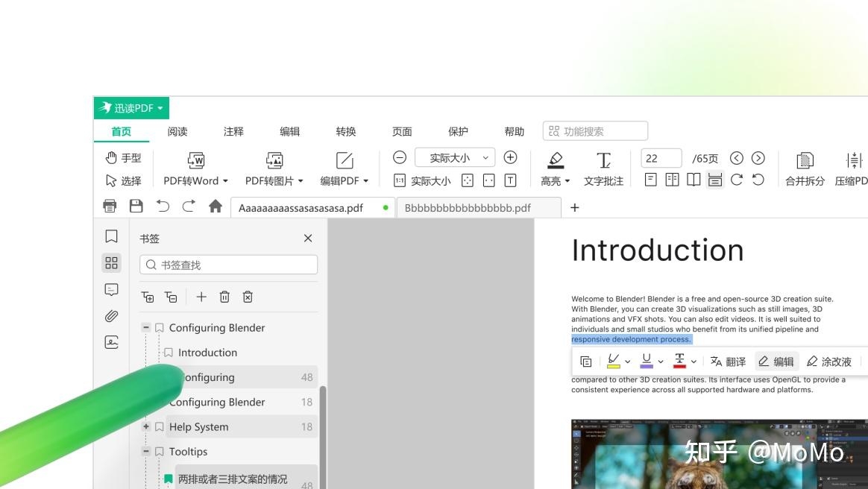Select the hand tool (手型)

click(x=123, y=157)
